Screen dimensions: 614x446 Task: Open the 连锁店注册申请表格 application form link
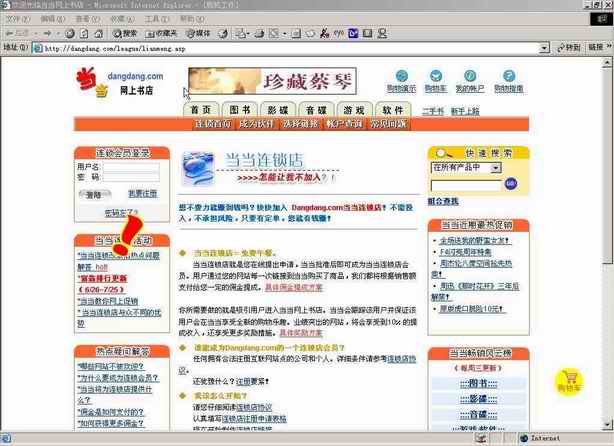click(x=254, y=419)
